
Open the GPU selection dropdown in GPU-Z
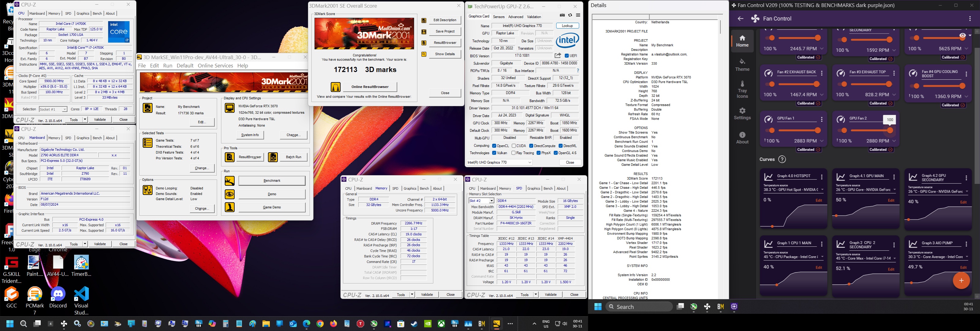500,162
